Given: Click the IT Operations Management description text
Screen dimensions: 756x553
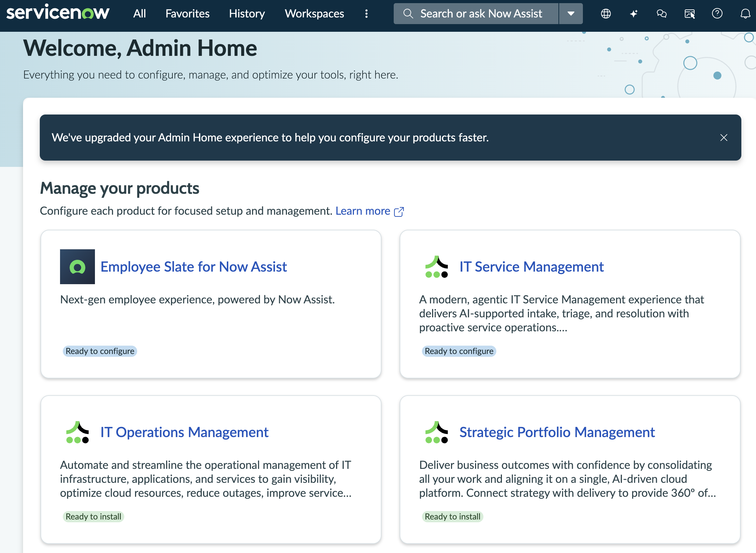Looking at the screenshot, I should [x=206, y=479].
